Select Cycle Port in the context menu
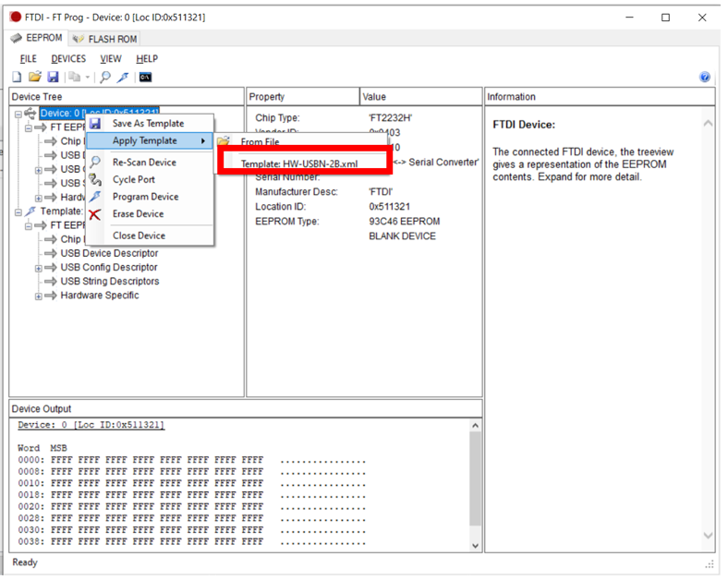This screenshot has width=728, height=580. (150, 179)
